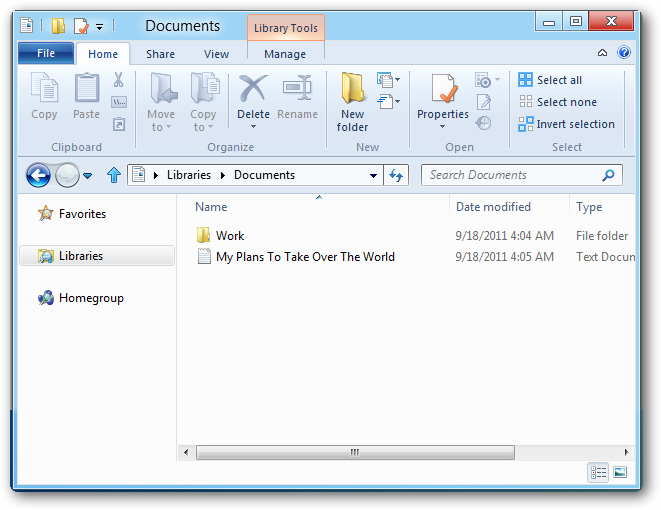The height and width of the screenshot is (510, 661).
Task: Click the Copy to folder icon
Action: tap(205, 88)
